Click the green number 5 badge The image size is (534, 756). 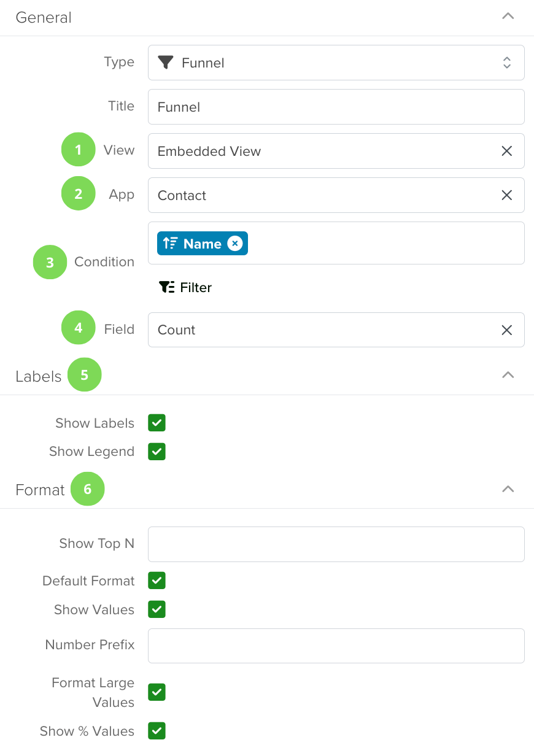(85, 375)
